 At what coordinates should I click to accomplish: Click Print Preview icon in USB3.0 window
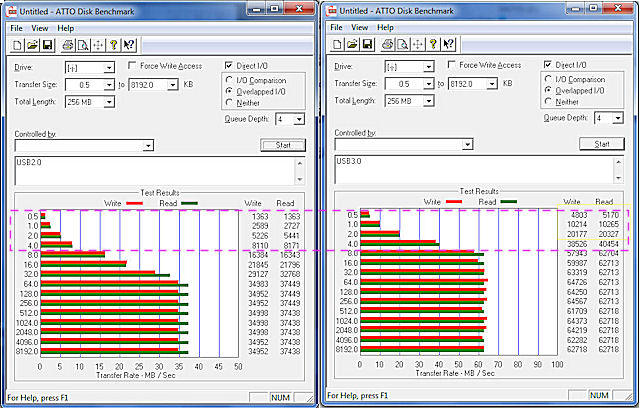[x=402, y=44]
